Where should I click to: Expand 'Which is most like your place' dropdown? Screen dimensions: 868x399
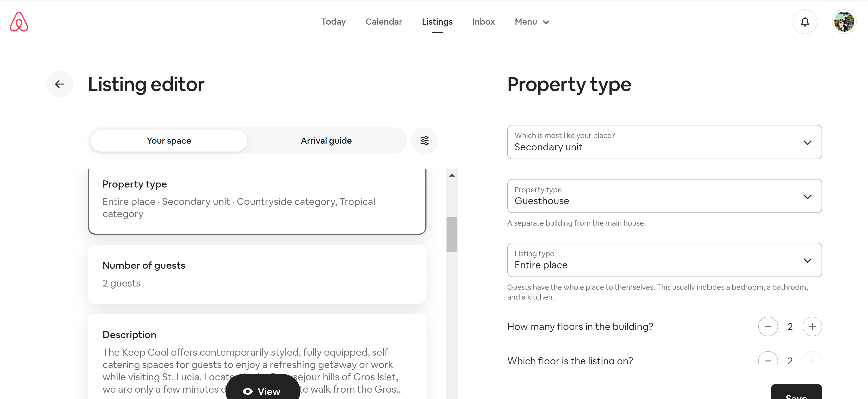664,142
